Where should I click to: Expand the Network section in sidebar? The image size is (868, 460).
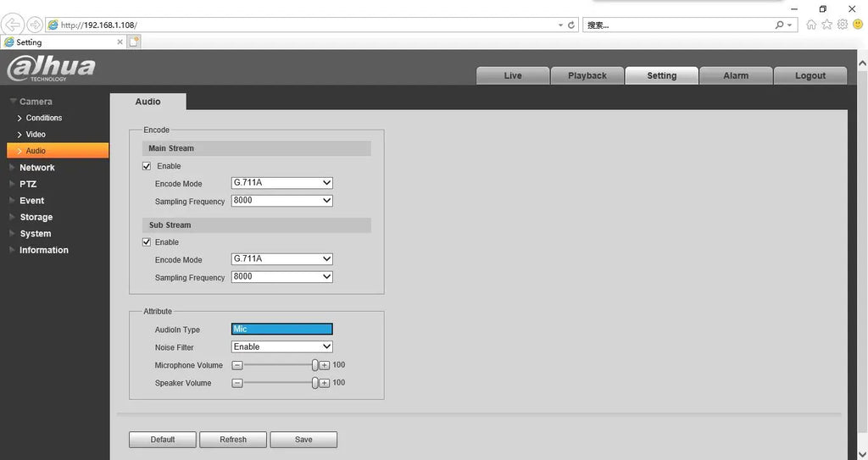click(x=36, y=168)
